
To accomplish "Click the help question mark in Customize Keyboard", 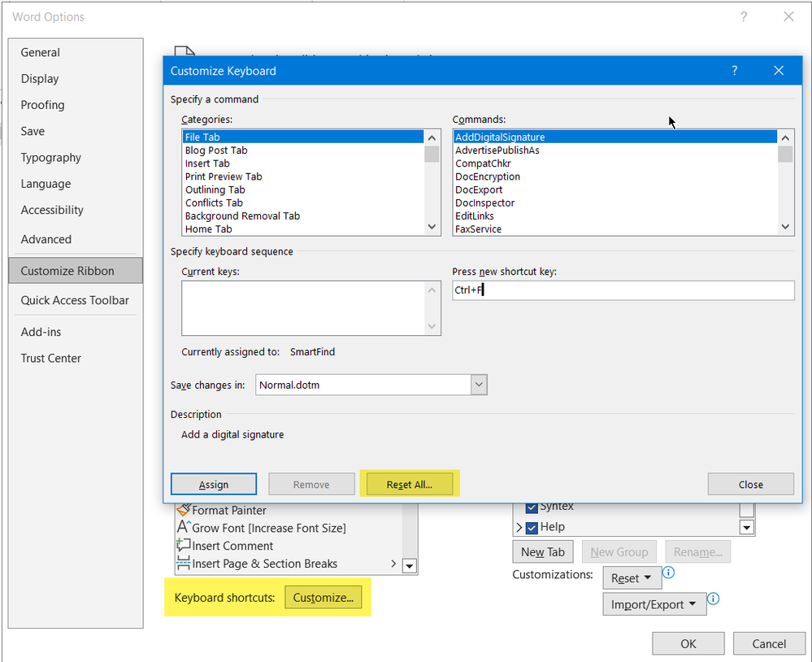I will click(x=734, y=71).
